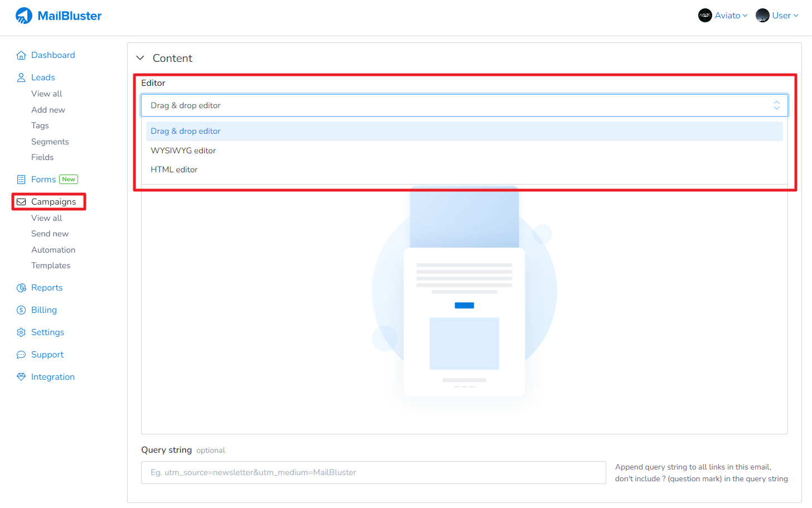
Task: Click the MailBluster brand name text
Action: pyautogui.click(x=70, y=16)
